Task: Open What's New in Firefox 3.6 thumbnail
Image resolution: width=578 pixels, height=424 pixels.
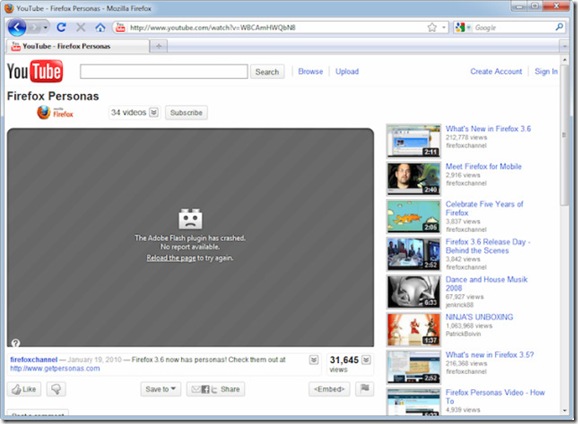Action: click(x=414, y=141)
